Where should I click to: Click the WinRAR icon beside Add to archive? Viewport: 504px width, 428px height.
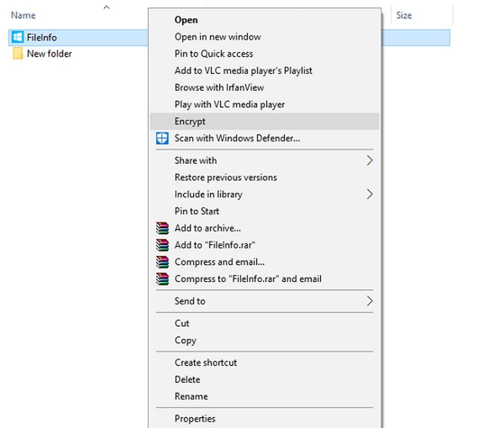(162, 228)
